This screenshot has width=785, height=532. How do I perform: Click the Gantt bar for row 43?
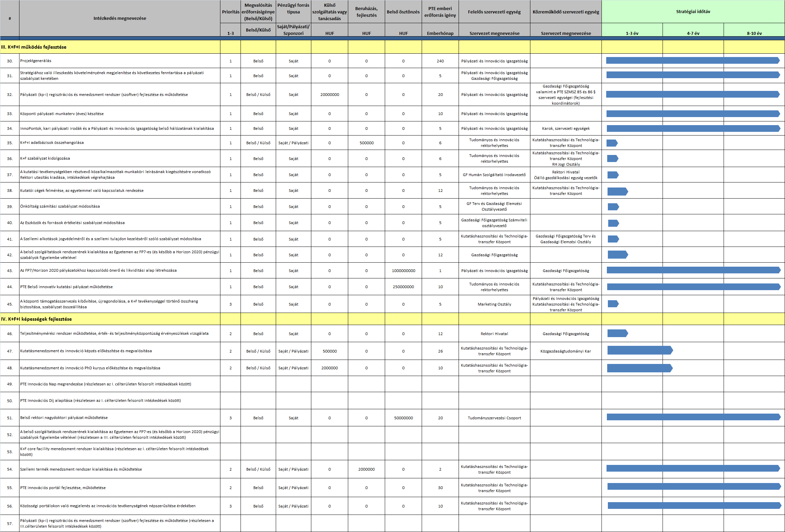coord(693,270)
